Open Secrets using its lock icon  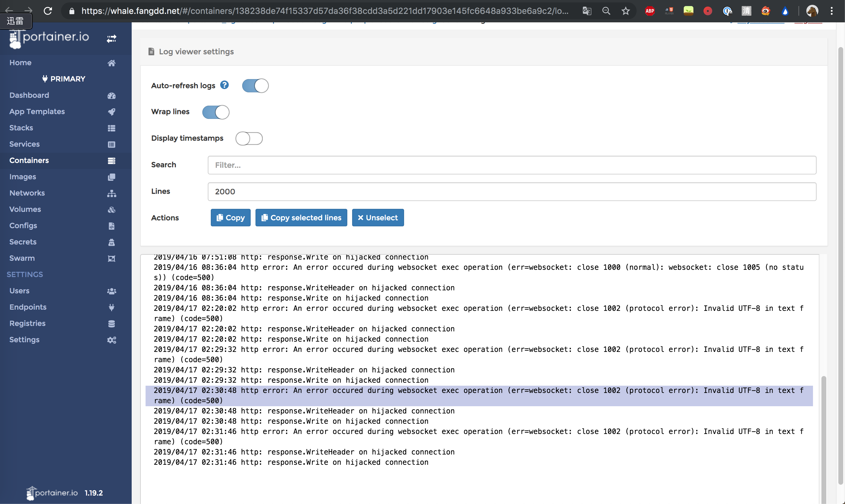pos(112,242)
